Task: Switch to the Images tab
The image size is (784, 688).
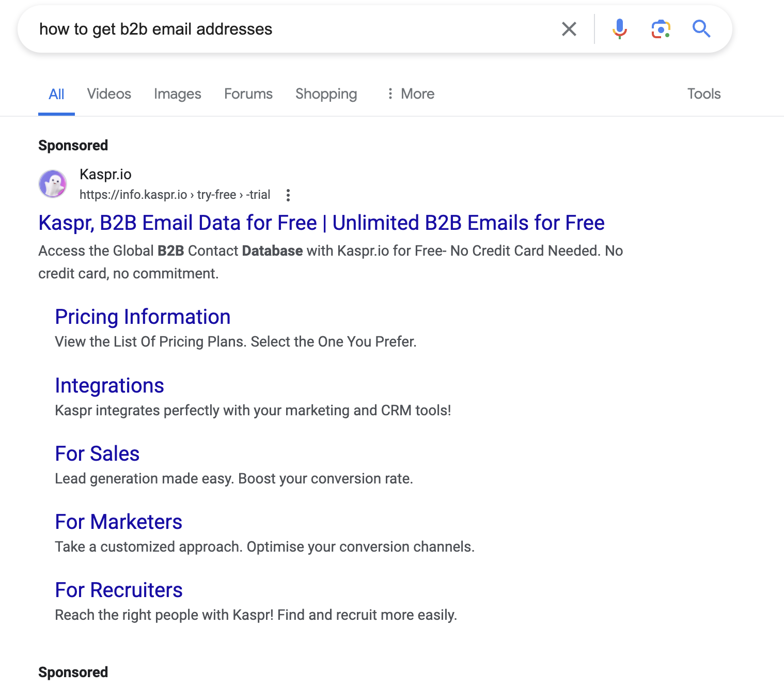Action: (178, 94)
